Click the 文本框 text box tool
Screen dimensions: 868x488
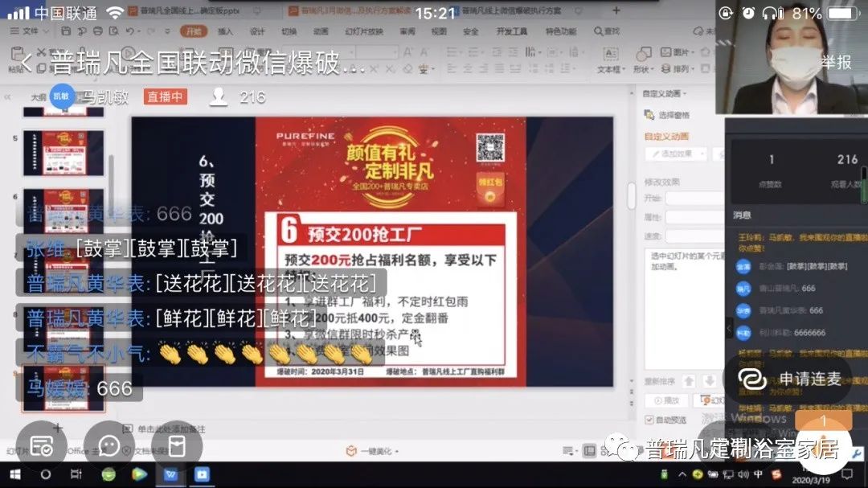(x=611, y=59)
